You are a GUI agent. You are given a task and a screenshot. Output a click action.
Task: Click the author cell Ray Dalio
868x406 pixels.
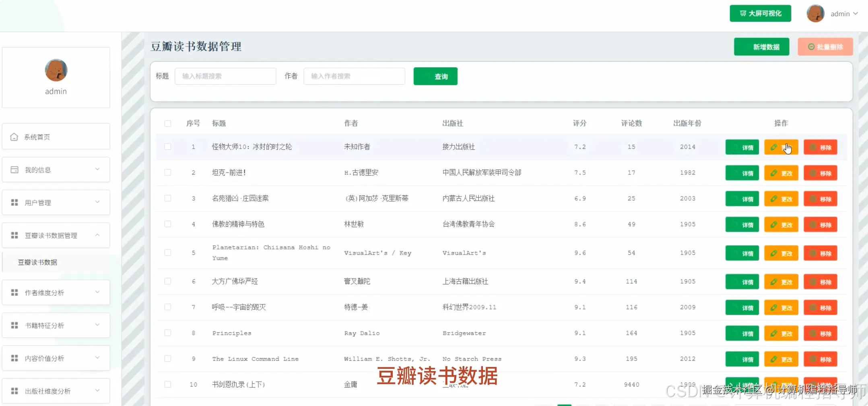[x=362, y=333]
